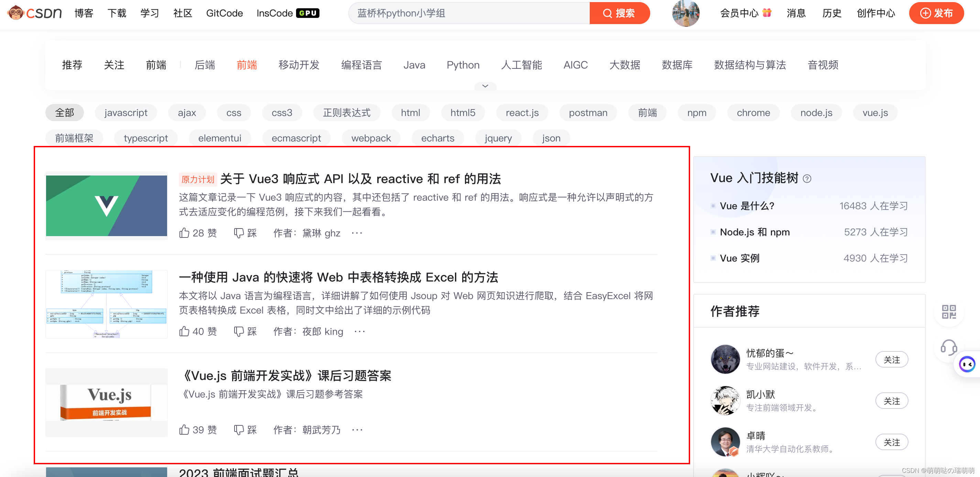Click the Vue skill tree help icon
The height and width of the screenshot is (477, 980).
coord(807,179)
